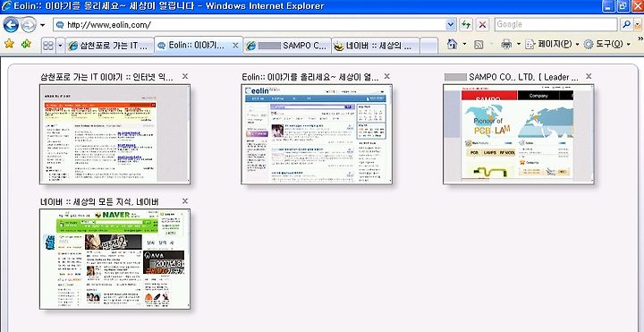Switch to the 삼천포로 가는 IT tab

click(x=110, y=46)
